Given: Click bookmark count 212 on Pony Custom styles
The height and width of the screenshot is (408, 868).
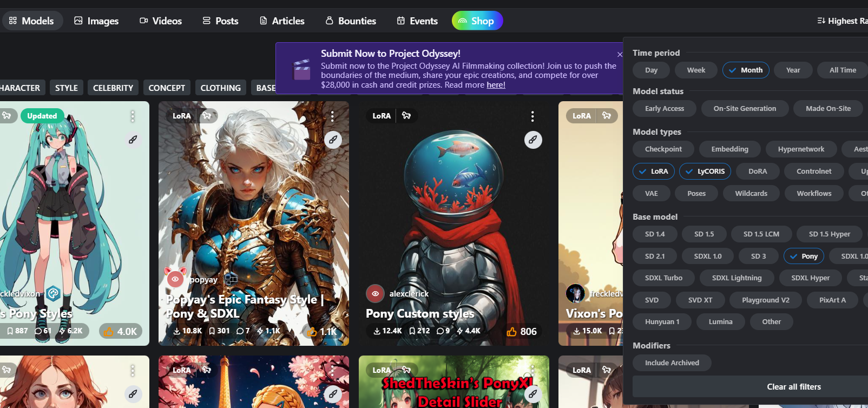Looking at the screenshot, I should click(x=419, y=331).
